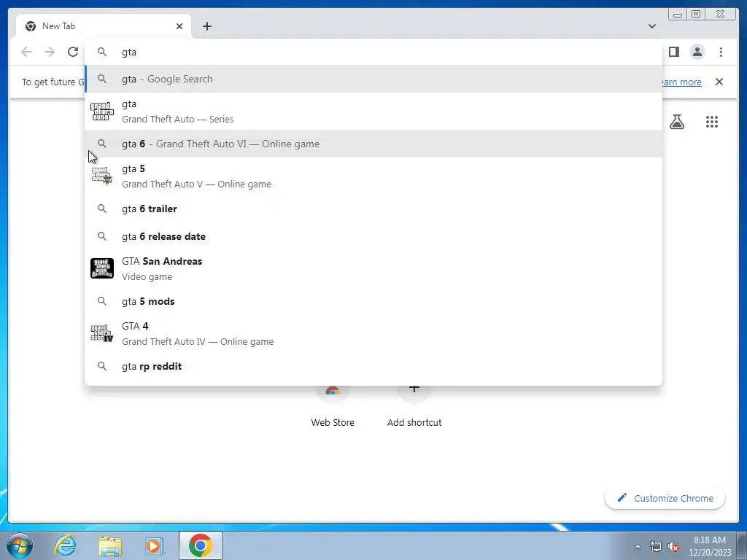Click the Chrome taskbar icon
The image size is (747, 560).
pyautogui.click(x=200, y=545)
